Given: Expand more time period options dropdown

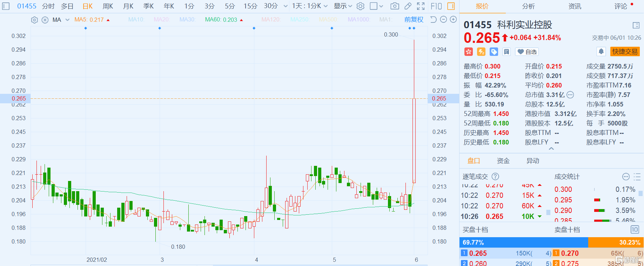Looking at the screenshot, I should 286,6.
